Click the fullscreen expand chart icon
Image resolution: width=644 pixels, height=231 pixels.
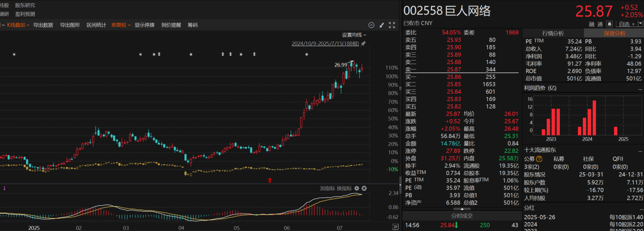click(x=392, y=25)
